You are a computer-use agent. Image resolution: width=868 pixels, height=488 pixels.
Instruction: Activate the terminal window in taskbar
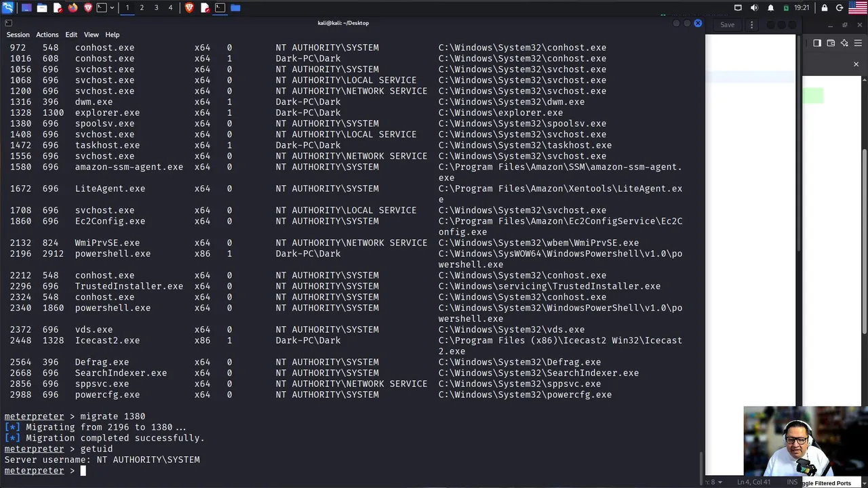pos(220,8)
